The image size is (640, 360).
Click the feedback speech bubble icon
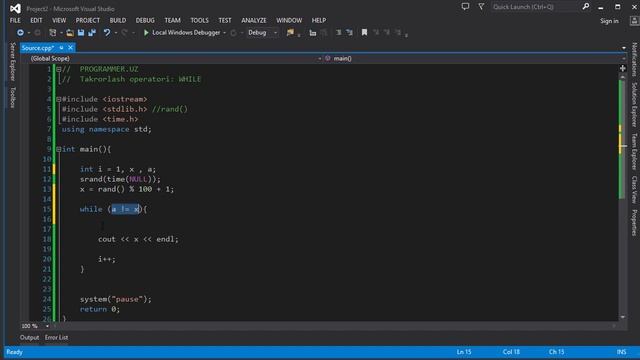pos(465,7)
